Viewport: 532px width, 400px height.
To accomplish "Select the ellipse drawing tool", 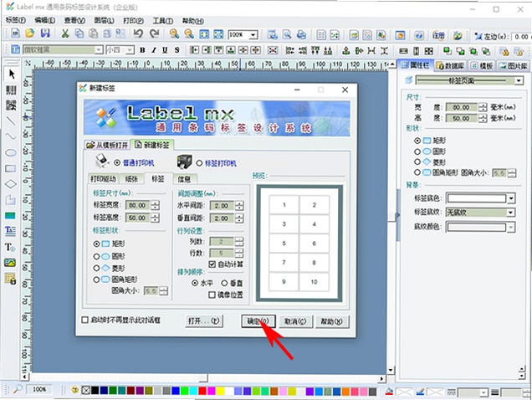I will click(x=11, y=153).
